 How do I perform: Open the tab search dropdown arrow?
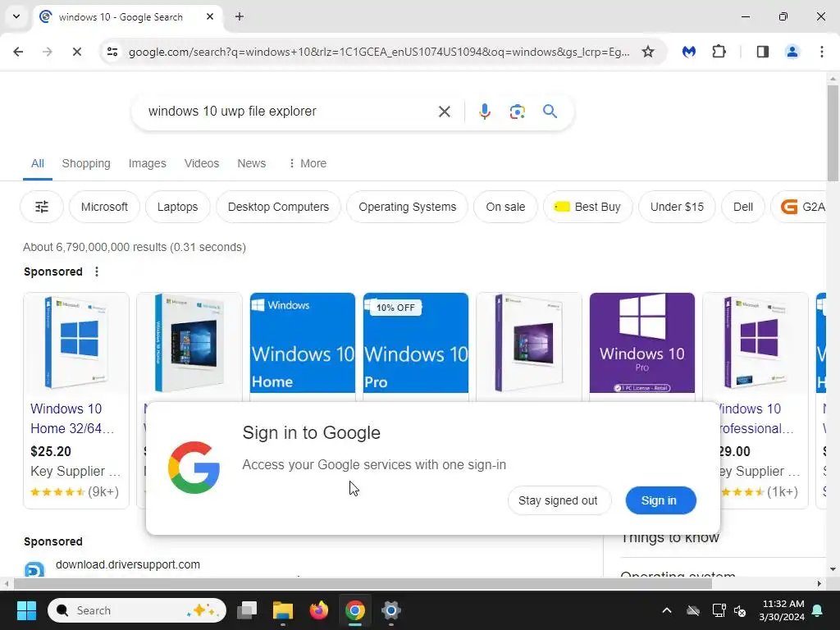point(16,16)
